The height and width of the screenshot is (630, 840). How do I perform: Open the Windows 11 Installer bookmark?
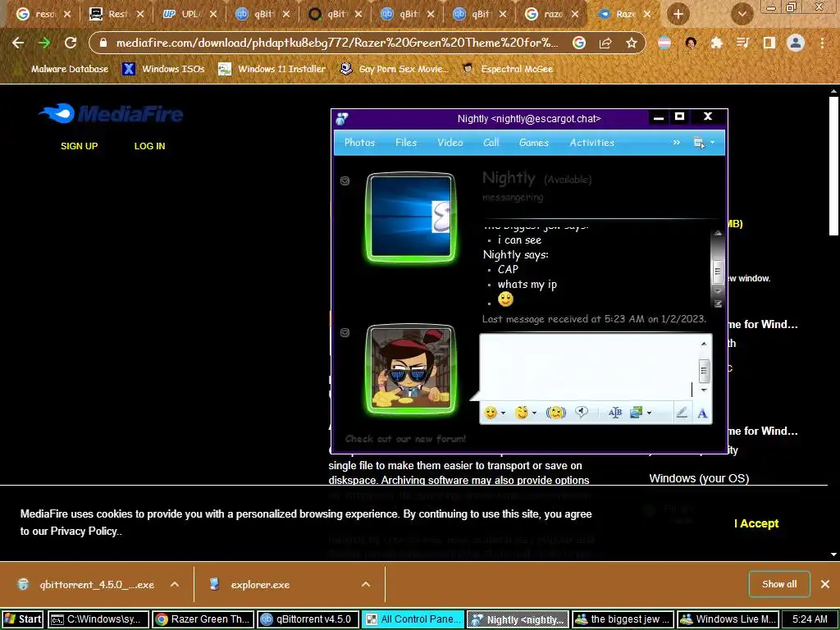pyautogui.click(x=272, y=69)
